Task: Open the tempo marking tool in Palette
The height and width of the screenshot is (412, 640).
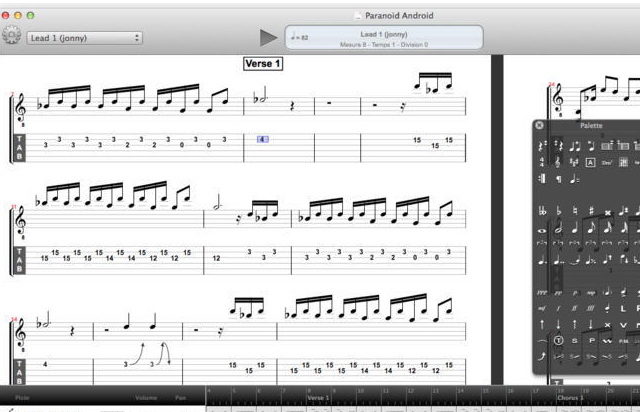Action: pos(574,179)
